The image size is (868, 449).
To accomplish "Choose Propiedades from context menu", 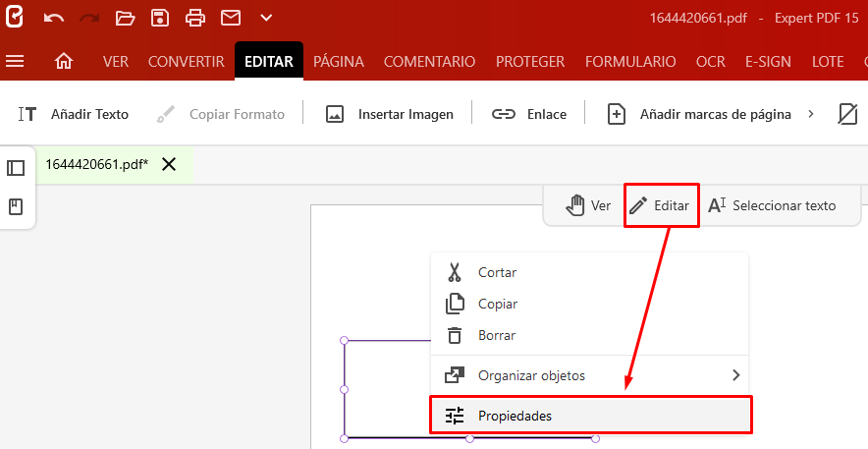I will 590,416.
